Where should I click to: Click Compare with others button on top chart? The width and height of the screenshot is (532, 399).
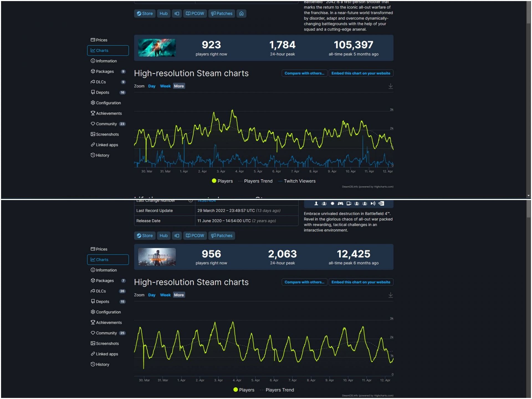click(x=304, y=73)
